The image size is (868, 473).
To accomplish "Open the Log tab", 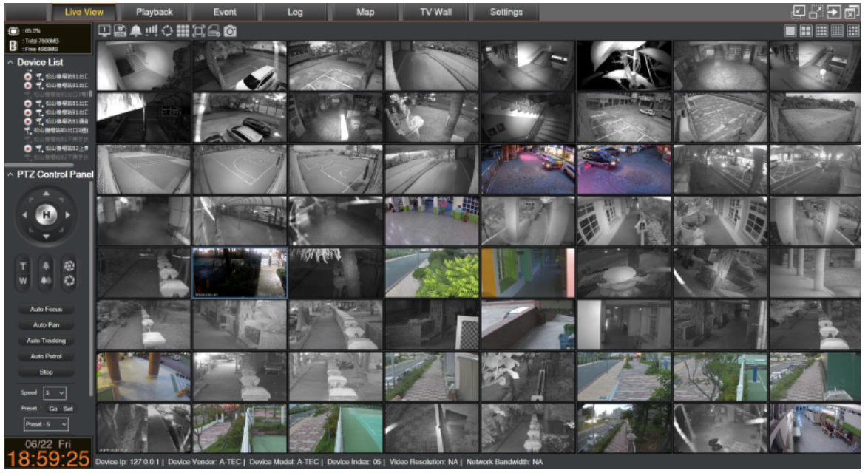I will tap(295, 12).
